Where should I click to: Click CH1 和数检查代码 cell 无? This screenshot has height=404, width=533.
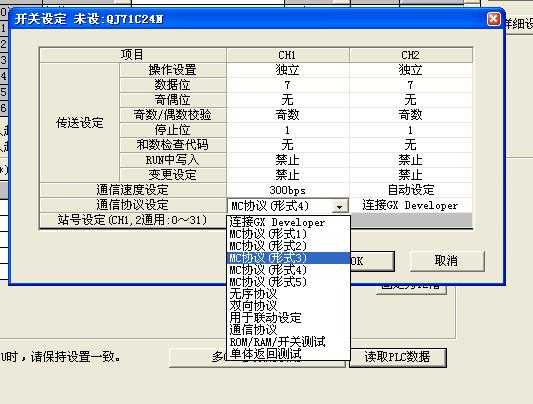[x=288, y=145]
